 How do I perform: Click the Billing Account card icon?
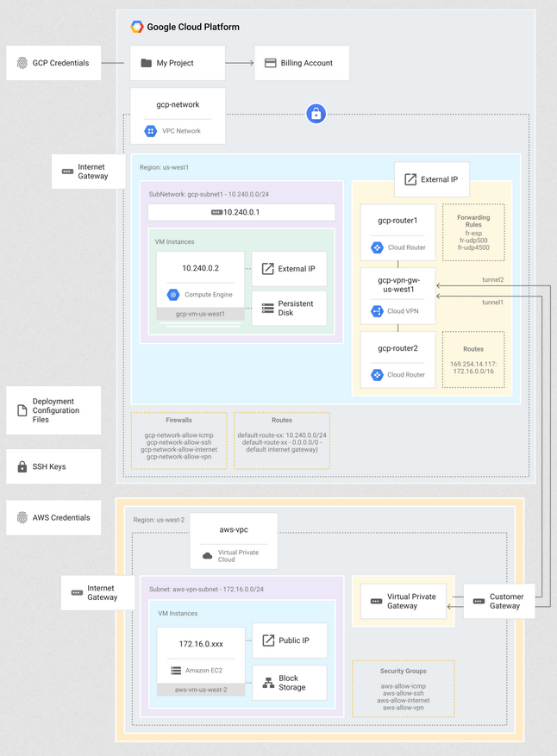pos(271,63)
